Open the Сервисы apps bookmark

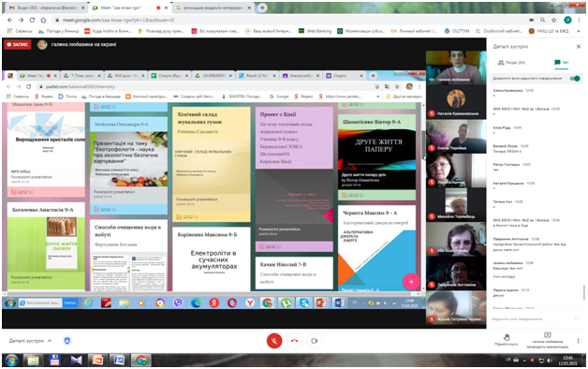(x=20, y=31)
